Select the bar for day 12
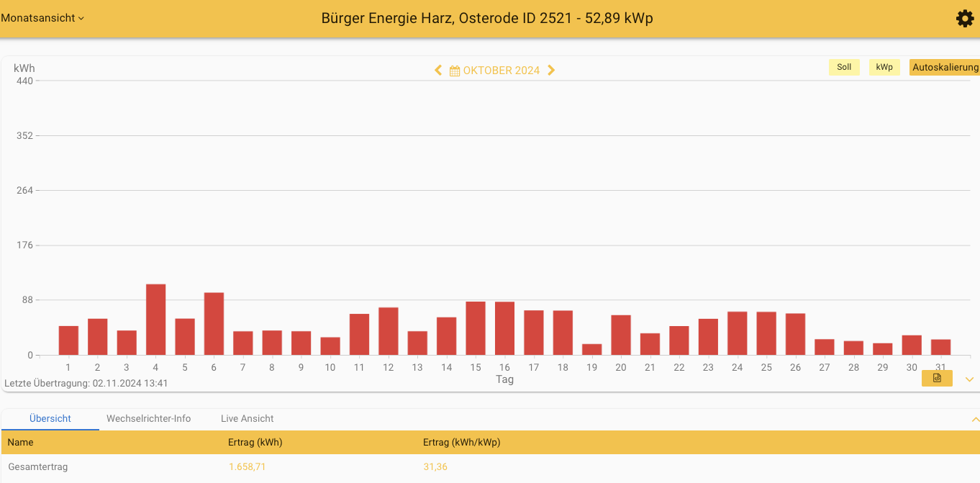Image resolution: width=980 pixels, height=483 pixels. 389,331
